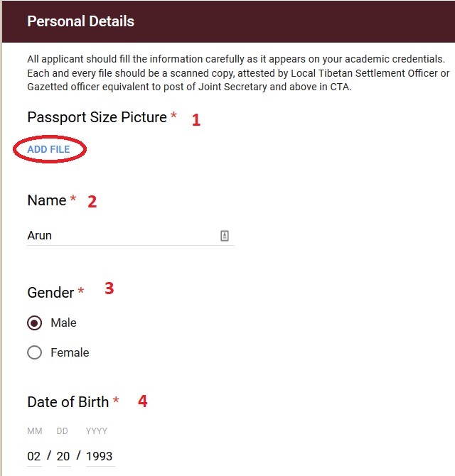Click the contact autofill icon in Name field
455x476 pixels.
point(225,236)
